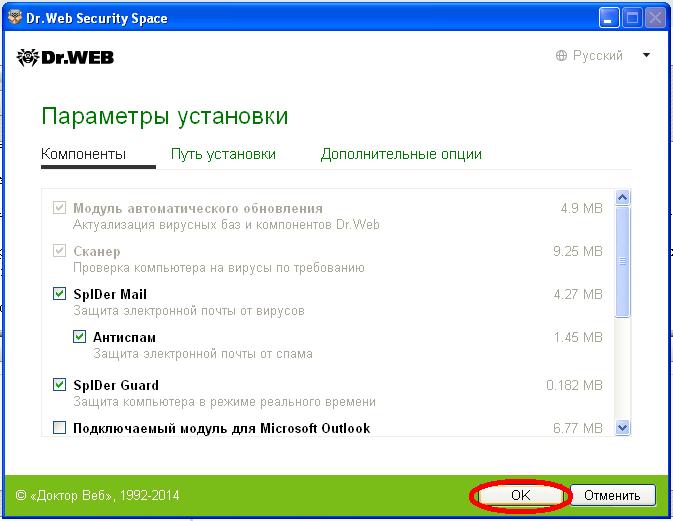This screenshot has height=521, width=673.
Task: Open the Путь установки tab
Action: (x=223, y=154)
